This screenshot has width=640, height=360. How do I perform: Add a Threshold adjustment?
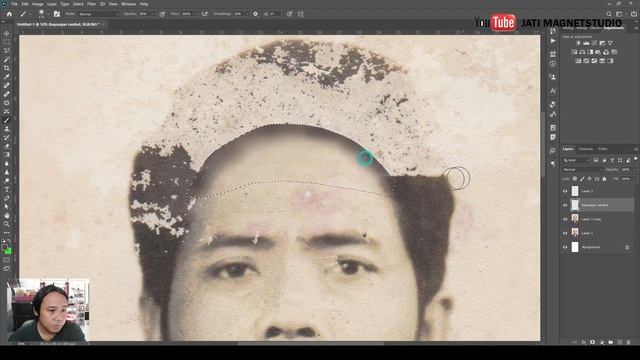(594, 61)
